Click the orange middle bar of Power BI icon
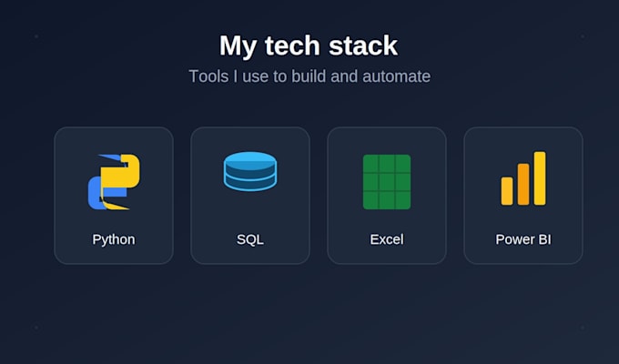The image size is (619, 364). click(523, 185)
